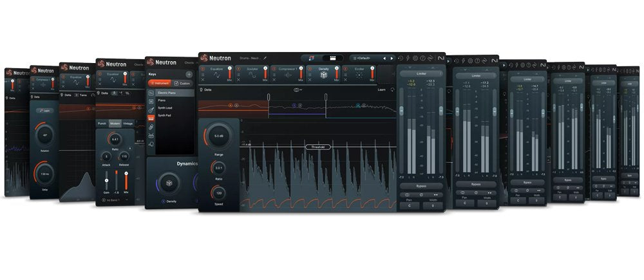Image resolution: width=644 pixels, height=280 pixels.
Task: Click the Threshold label on the waveform
Action: (318, 147)
